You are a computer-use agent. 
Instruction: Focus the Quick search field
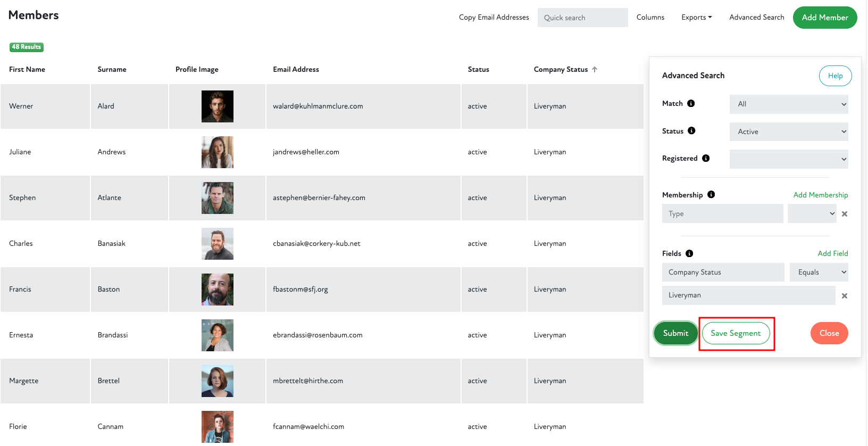click(582, 18)
